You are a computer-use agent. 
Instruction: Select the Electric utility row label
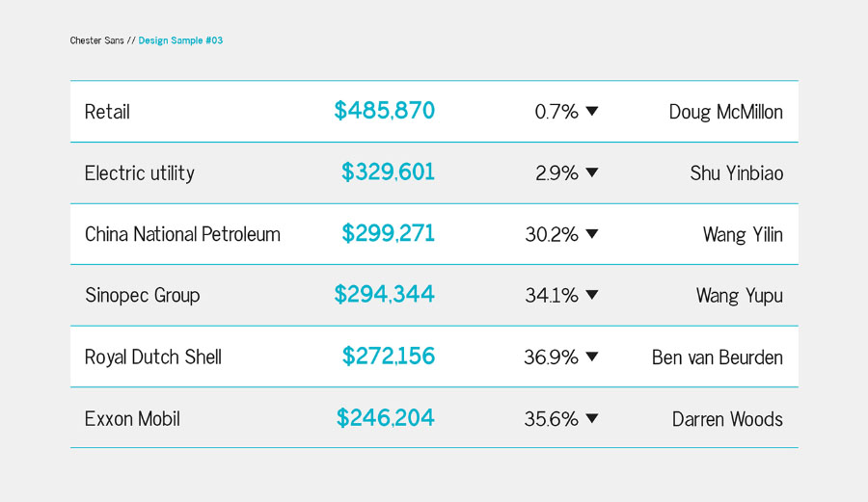coord(140,173)
